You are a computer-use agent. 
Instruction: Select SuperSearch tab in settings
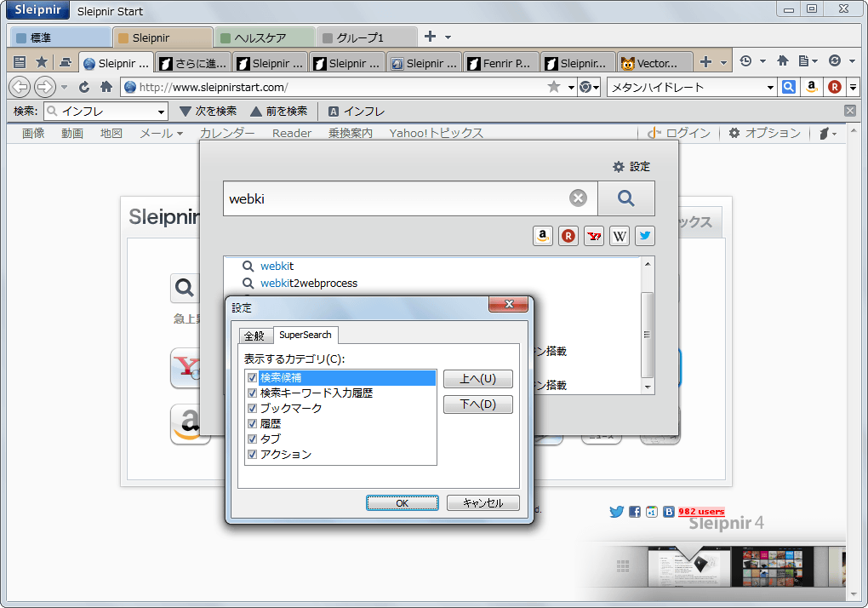click(305, 335)
